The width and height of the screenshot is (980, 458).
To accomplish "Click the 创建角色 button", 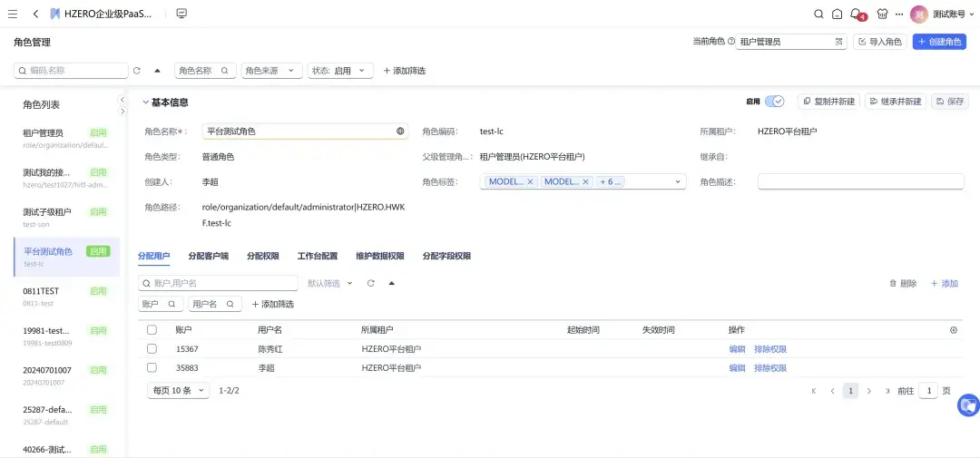I will [939, 42].
